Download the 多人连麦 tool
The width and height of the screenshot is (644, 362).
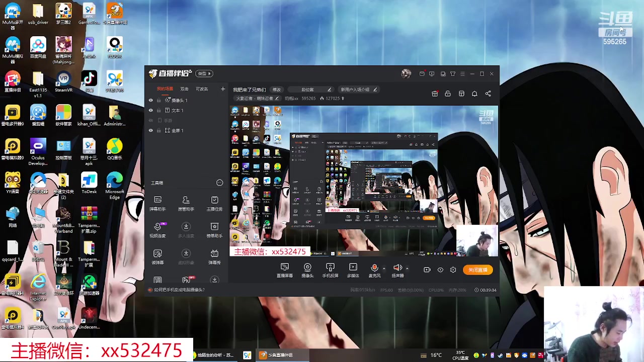coord(186,230)
